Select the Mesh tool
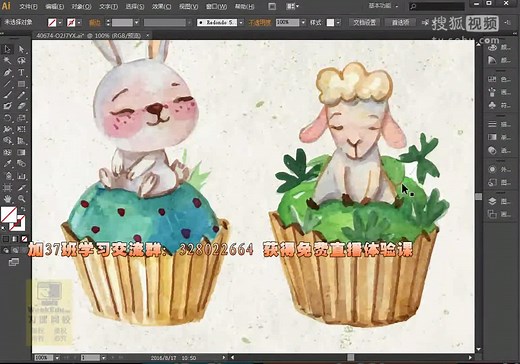Image resolution: width=520 pixels, height=364 pixels. click(x=7, y=152)
